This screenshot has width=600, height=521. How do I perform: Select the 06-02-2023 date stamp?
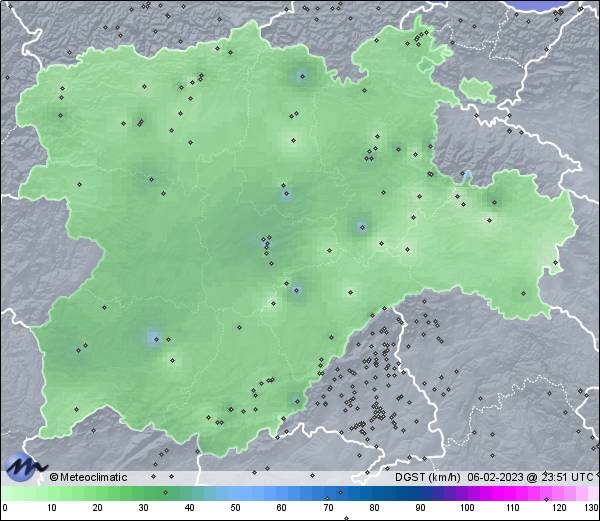coord(501,477)
